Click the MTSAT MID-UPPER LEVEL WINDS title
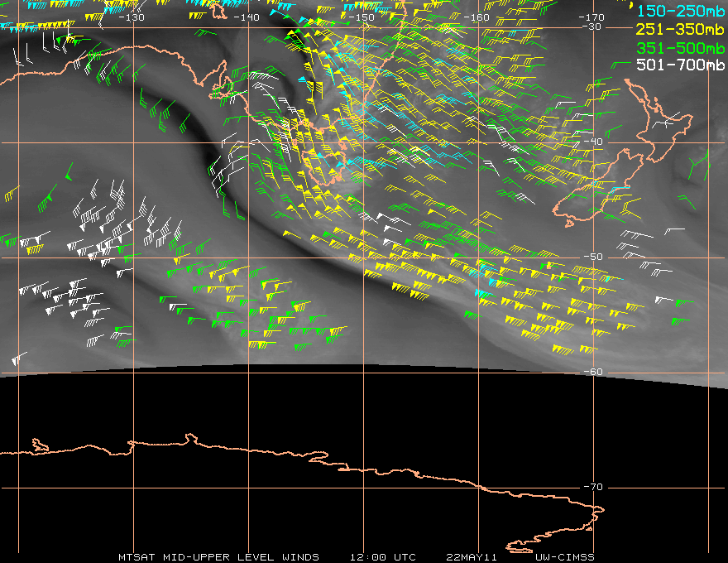 [218, 556]
